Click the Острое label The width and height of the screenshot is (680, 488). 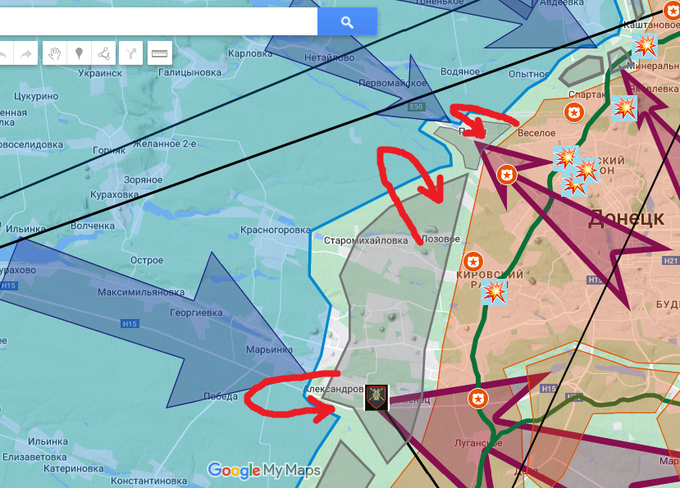147,260
